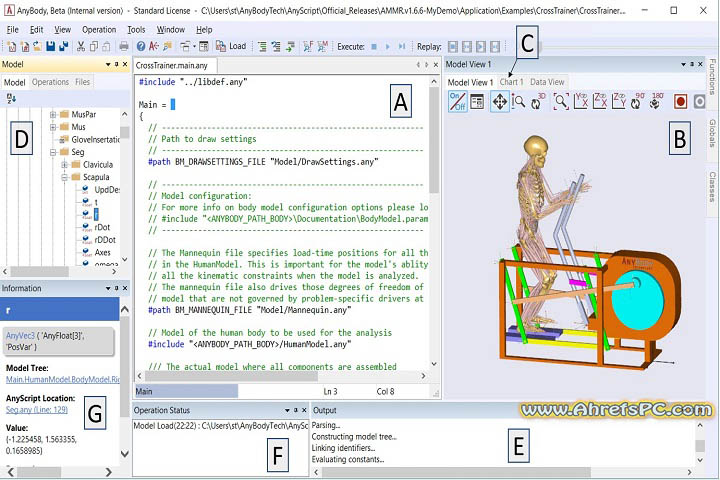Open the File menu

(x=12, y=30)
